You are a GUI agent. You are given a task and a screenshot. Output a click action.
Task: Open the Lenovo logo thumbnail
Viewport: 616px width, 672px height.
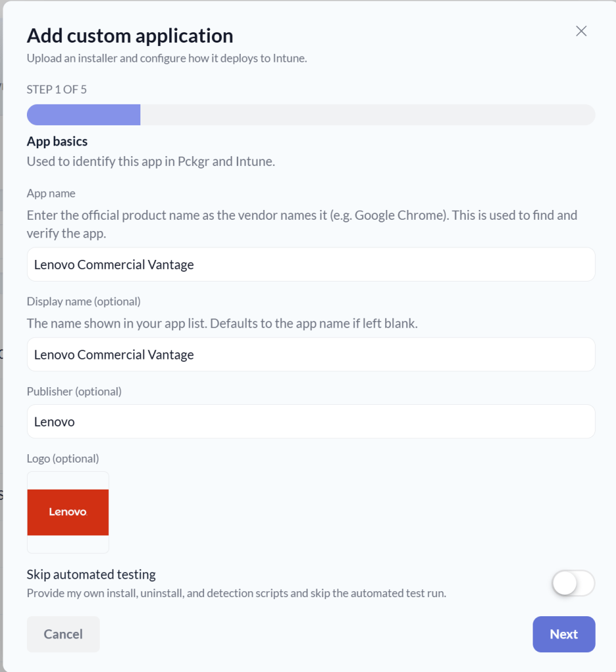click(x=68, y=512)
